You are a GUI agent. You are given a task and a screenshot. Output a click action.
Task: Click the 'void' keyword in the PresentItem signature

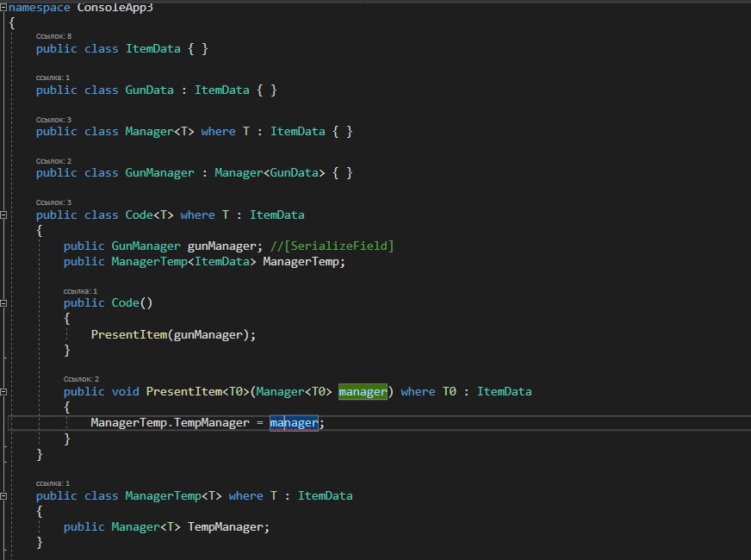126,392
